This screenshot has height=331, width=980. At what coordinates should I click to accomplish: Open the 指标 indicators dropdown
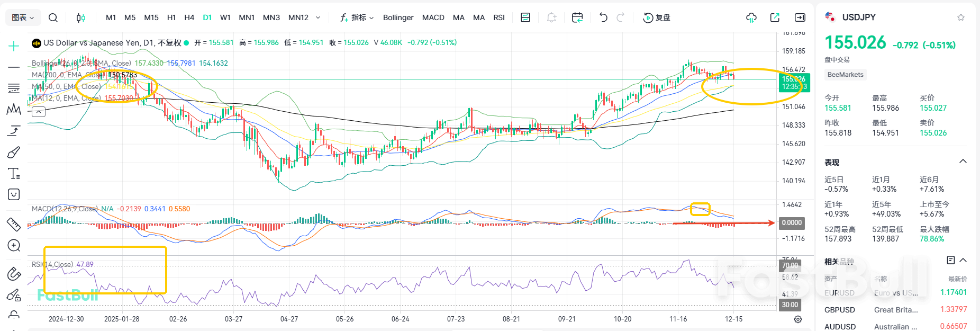click(x=357, y=17)
